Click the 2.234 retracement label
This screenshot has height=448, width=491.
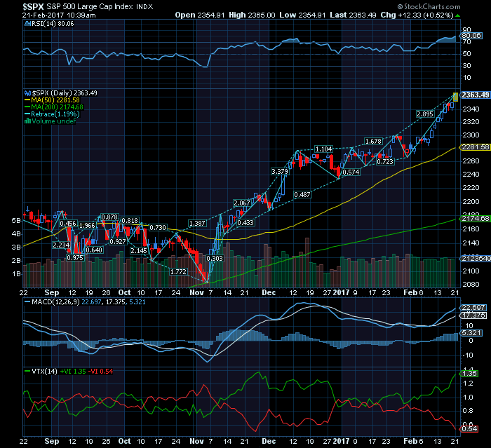coord(61,245)
